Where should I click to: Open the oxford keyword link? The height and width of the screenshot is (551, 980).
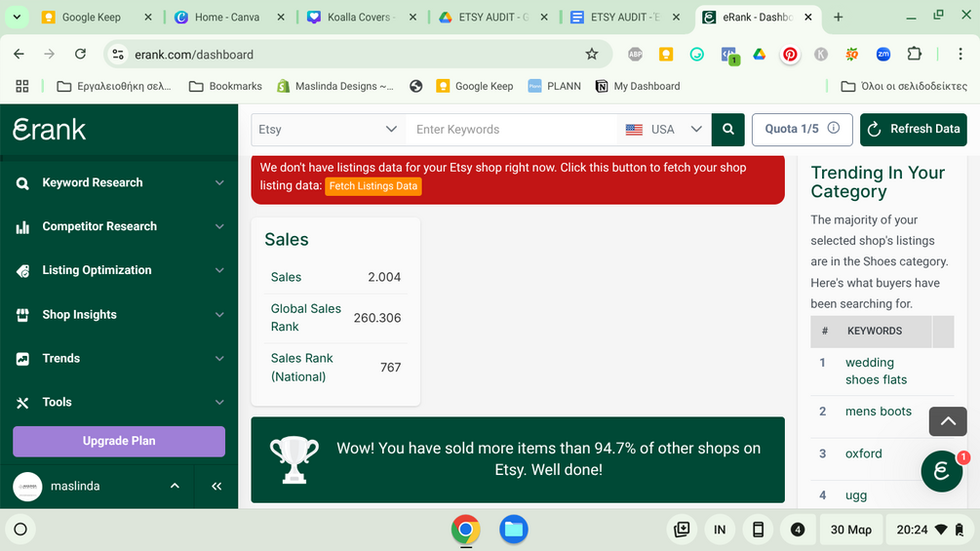[x=864, y=453]
